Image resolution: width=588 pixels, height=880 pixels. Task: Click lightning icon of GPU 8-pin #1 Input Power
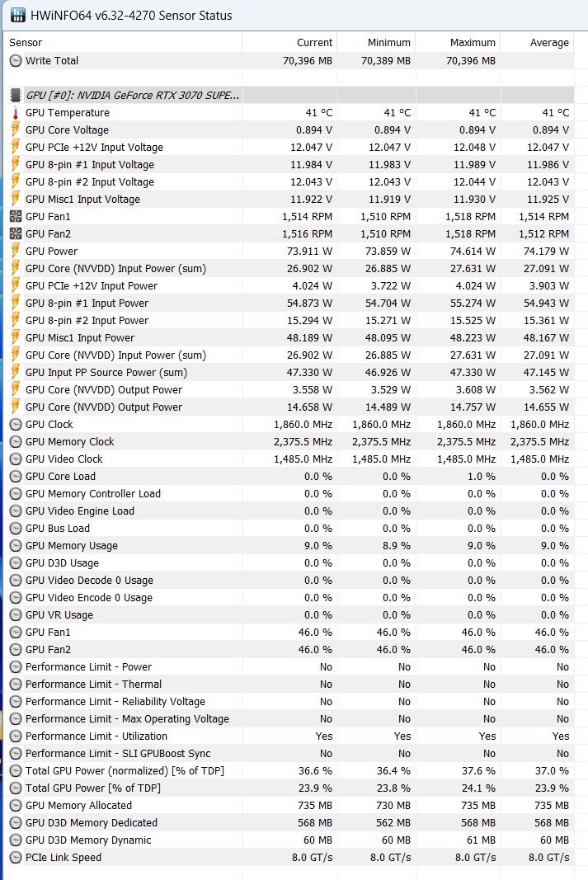pyautogui.click(x=16, y=304)
